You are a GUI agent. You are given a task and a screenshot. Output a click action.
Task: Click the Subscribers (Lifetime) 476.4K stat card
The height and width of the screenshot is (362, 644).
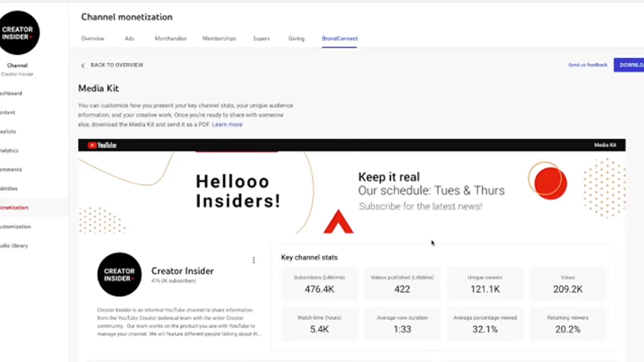point(319,284)
